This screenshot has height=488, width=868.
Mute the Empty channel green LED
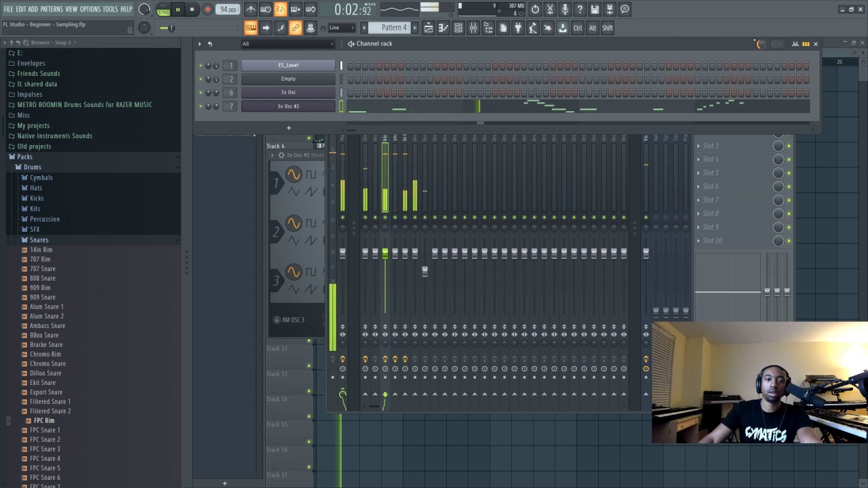201,79
